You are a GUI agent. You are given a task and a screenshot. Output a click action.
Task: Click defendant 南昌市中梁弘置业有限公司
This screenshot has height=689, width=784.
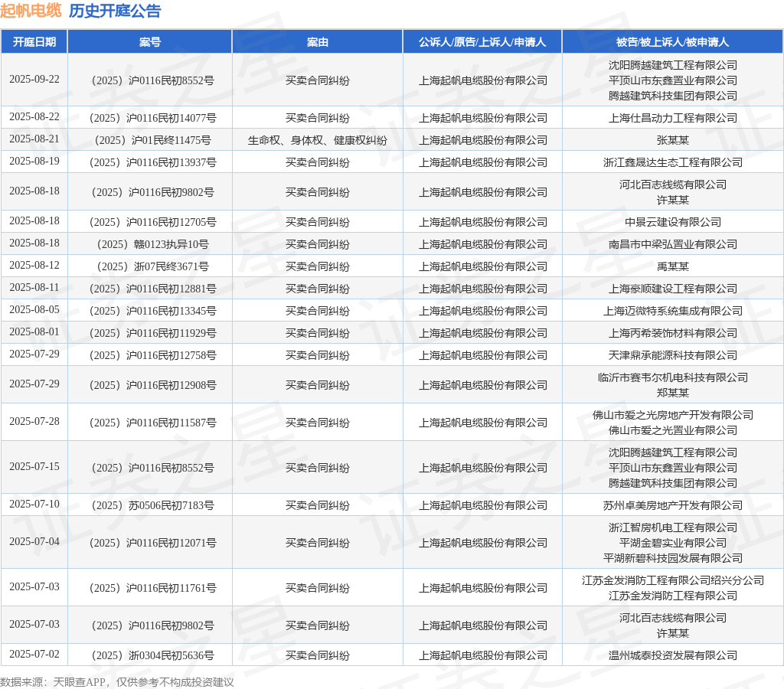click(672, 244)
